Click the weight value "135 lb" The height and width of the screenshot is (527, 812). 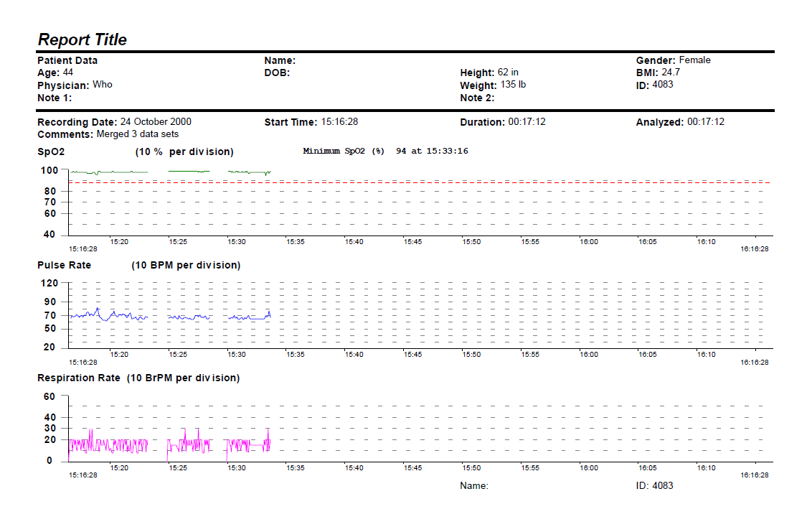[513, 85]
